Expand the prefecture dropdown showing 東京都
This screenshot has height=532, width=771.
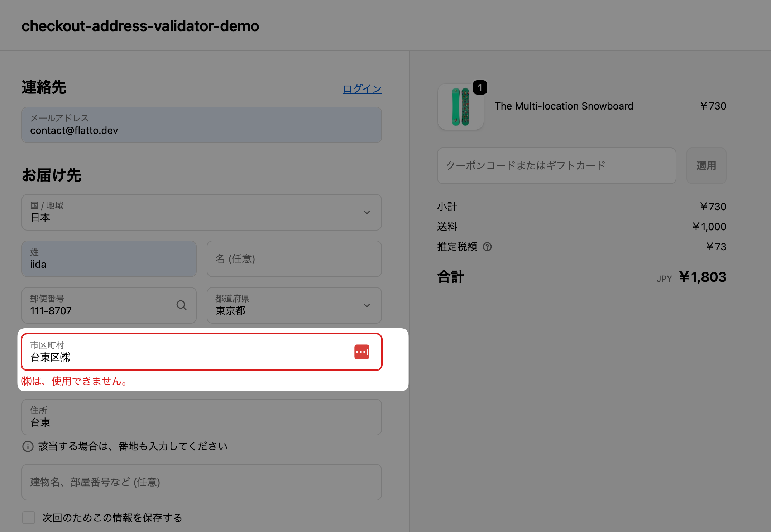click(287, 305)
